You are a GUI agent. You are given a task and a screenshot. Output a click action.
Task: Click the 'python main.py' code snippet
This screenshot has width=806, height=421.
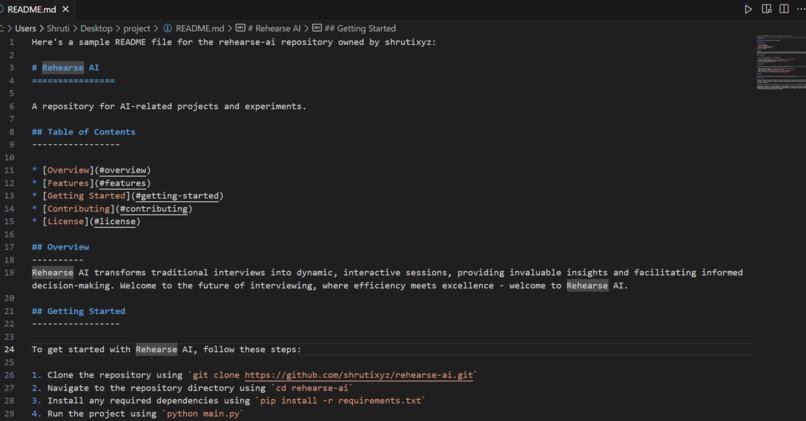203,414
